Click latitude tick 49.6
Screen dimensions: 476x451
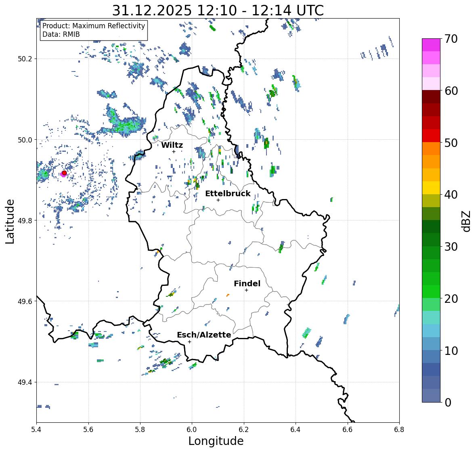25,301
